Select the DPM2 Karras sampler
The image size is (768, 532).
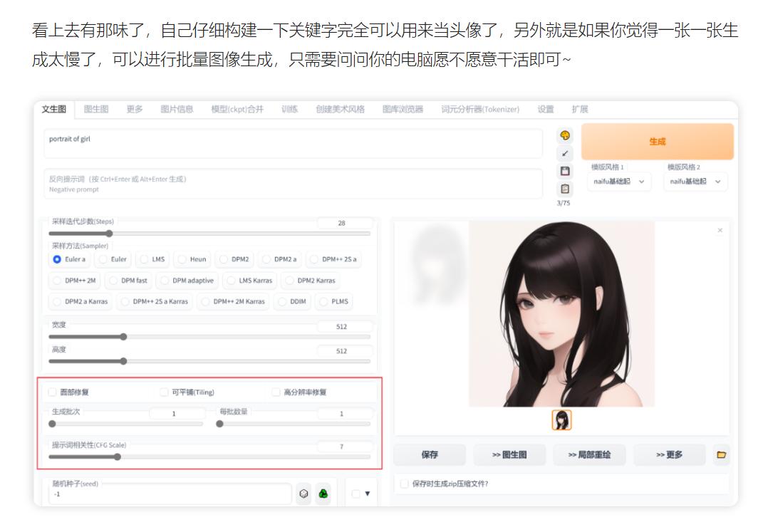(x=311, y=281)
